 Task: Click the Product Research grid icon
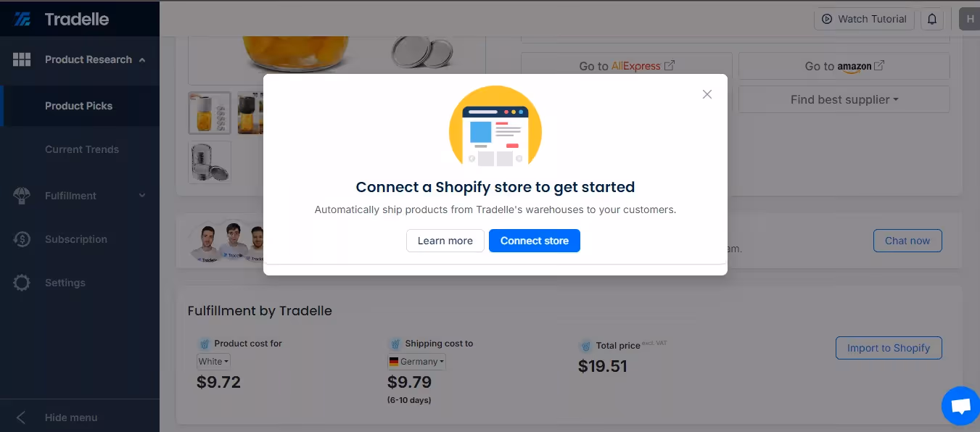point(22,59)
